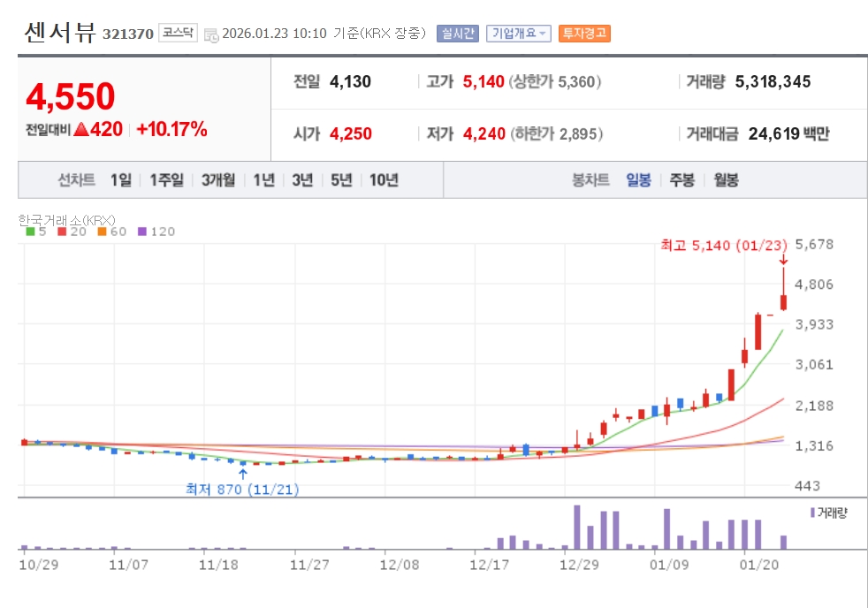Viewport: 868px width, 608px height.
Task: Click the orange 투자경고 warning badge
Action: [584, 34]
